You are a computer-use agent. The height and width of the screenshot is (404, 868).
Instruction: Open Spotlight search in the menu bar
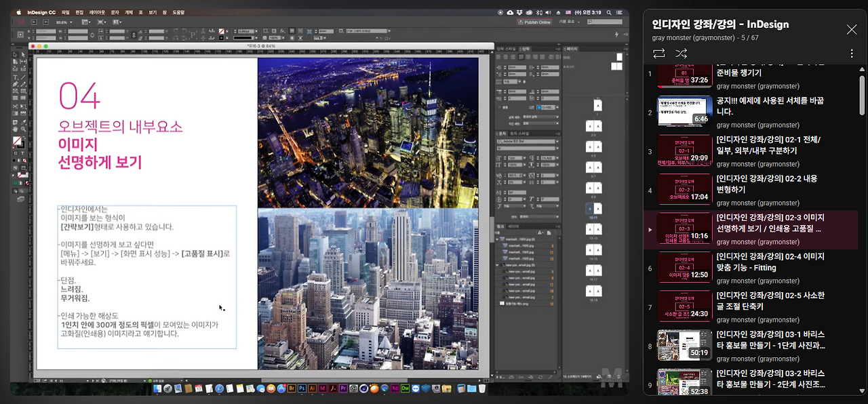tap(609, 12)
